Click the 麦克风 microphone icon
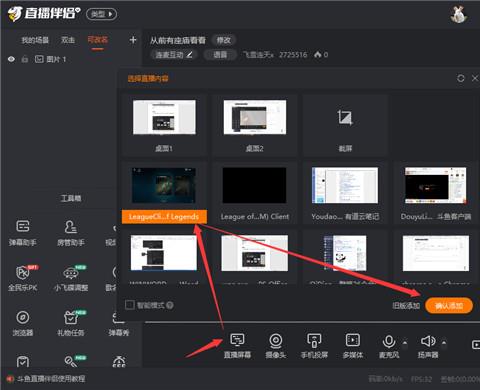This screenshot has width=480, height=390. click(389, 341)
